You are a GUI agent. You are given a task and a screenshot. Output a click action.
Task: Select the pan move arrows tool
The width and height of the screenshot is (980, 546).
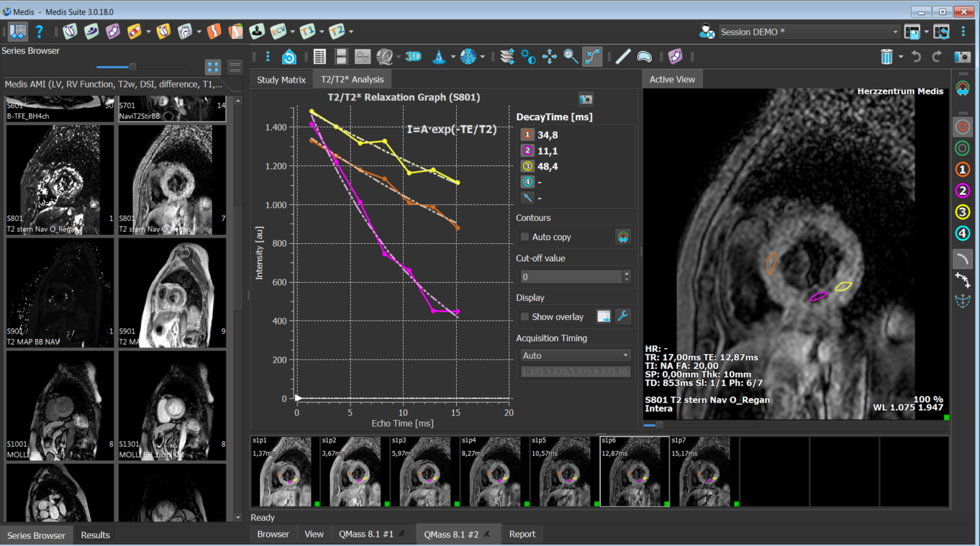[549, 57]
